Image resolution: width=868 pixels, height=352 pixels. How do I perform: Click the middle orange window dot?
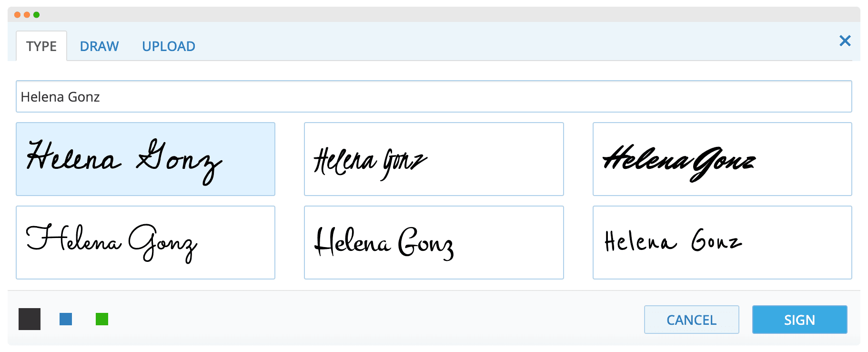click(27, 15)
